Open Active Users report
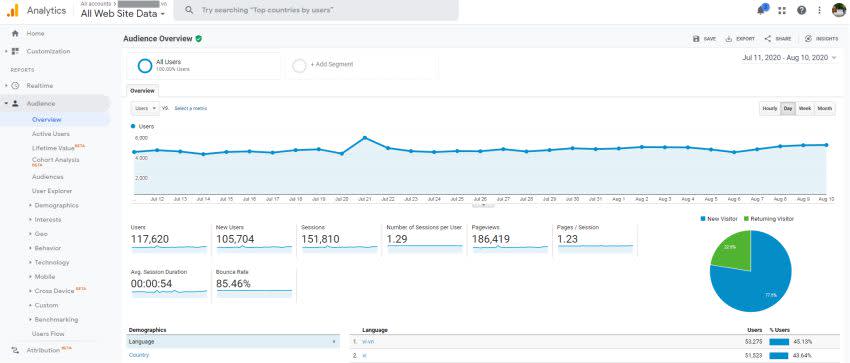The height and width of the screenshot is (363, 850). 51,134
